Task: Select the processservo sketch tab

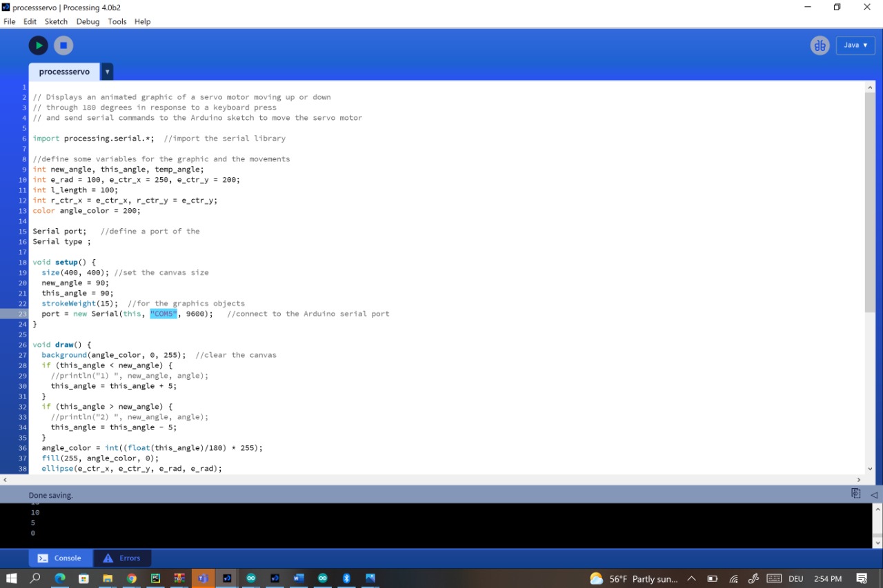Action: tap(64, 72)
